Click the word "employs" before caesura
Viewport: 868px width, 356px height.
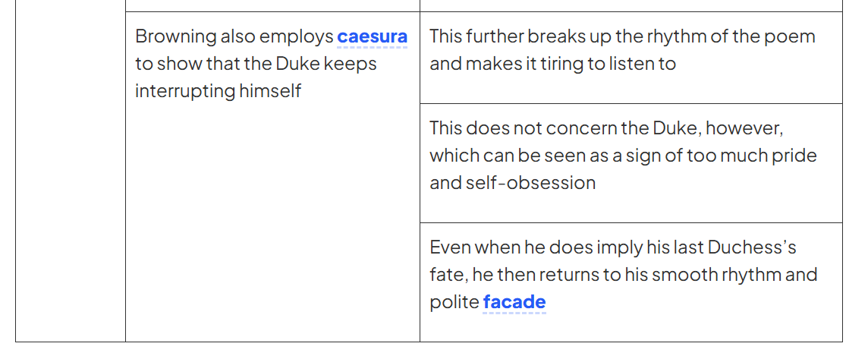[297, 36]
